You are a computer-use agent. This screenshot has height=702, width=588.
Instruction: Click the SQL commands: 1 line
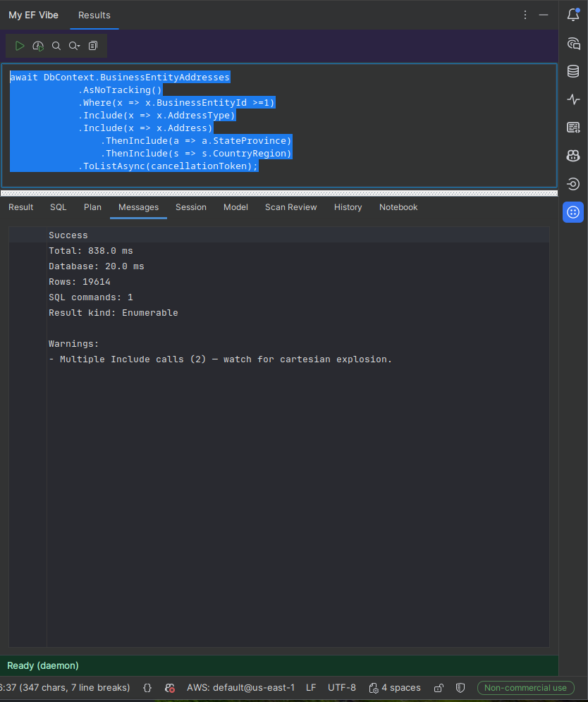[x=91, y=297]
